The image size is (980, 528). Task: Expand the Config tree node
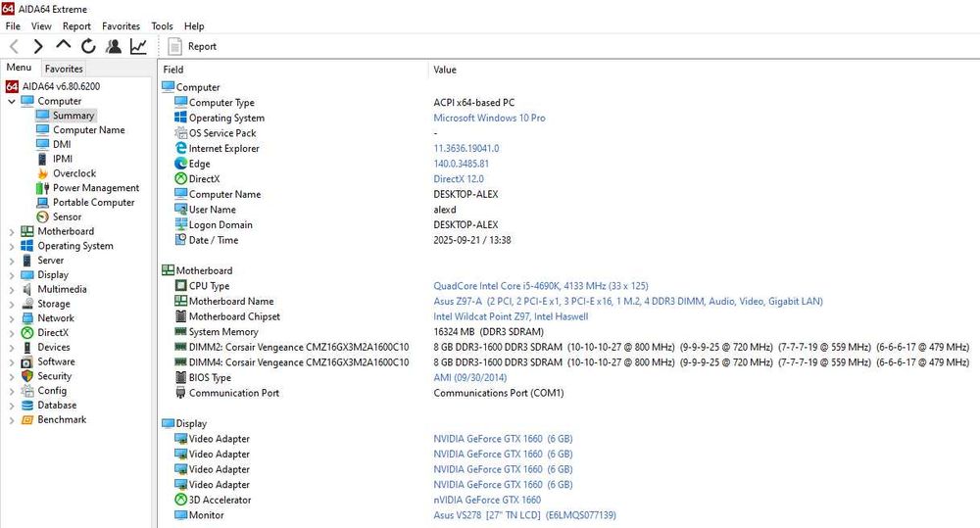(x=11, y=391)
